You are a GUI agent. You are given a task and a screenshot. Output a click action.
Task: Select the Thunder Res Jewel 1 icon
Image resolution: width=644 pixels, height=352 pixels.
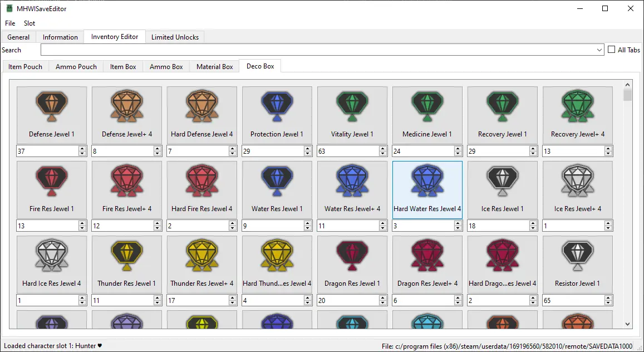(127, 256)
